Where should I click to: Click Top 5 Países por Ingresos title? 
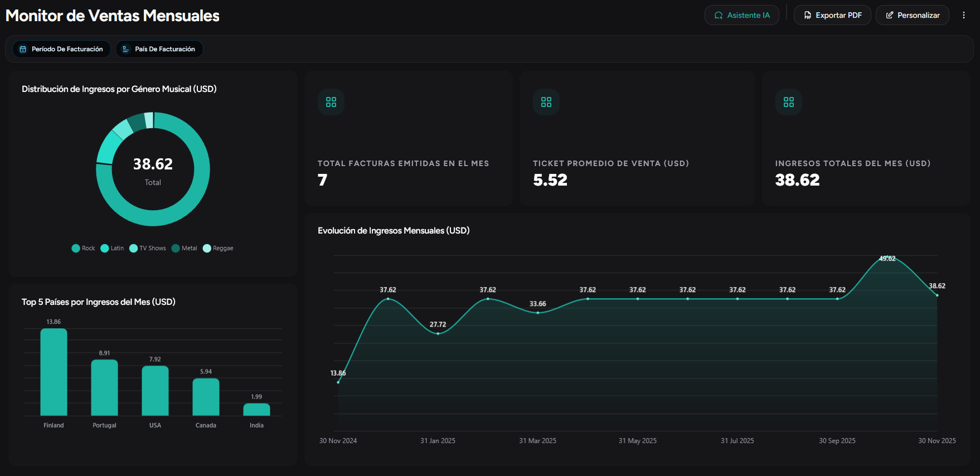point(99,302)
